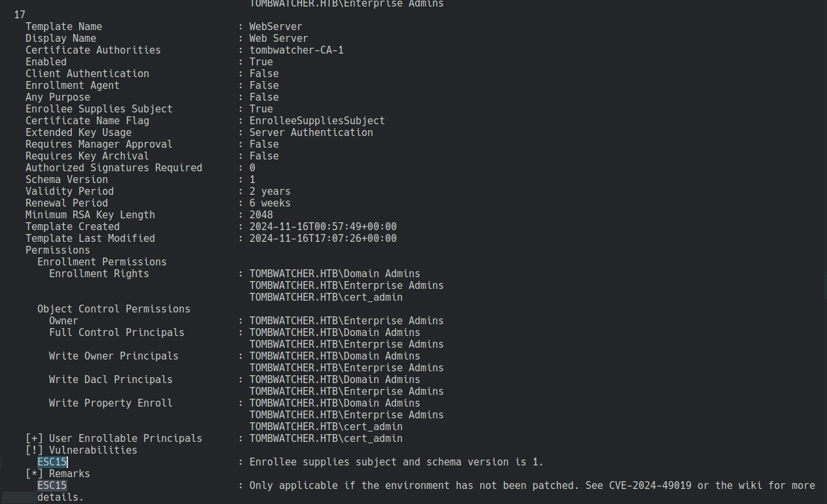Click the WebServer template name value

point(275,27)
